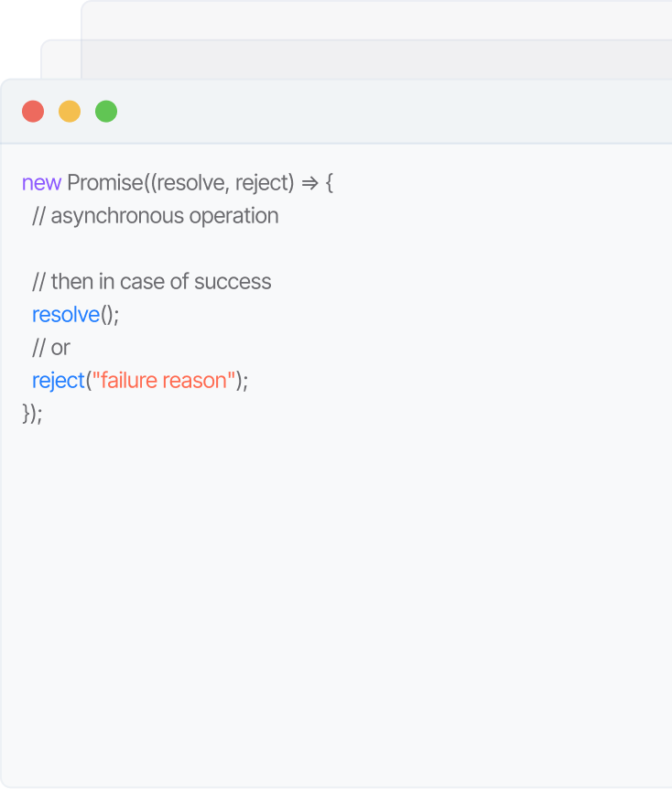Image resolution: width=672 pixels, height=789 pixels.
Task: Click the blue reject function call
Action: (58, 381)
